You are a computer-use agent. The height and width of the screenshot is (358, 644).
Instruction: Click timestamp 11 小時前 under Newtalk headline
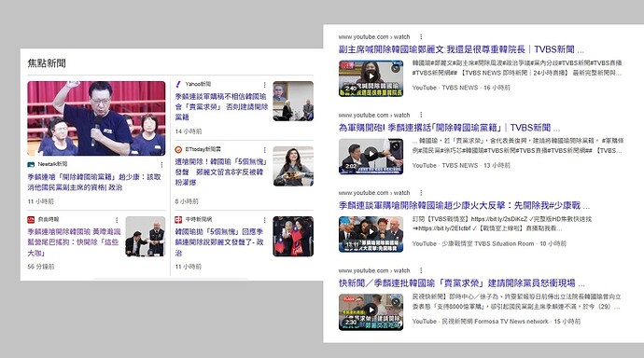pos(41,201)
